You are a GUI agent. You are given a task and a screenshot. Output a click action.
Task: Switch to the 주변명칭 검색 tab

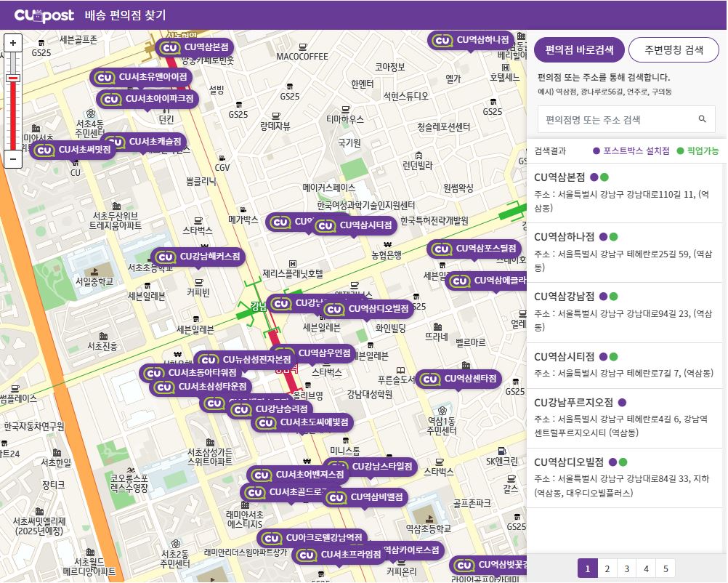[674, 49]
